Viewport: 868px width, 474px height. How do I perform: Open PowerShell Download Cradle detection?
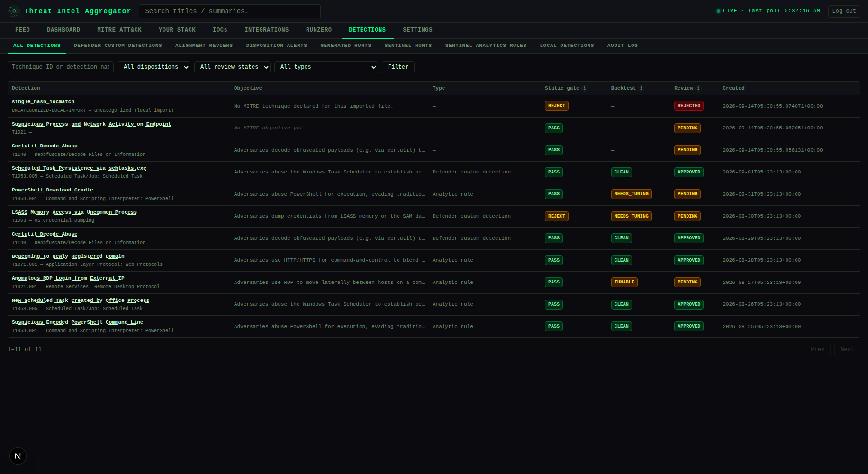click(x=53, y=190)
